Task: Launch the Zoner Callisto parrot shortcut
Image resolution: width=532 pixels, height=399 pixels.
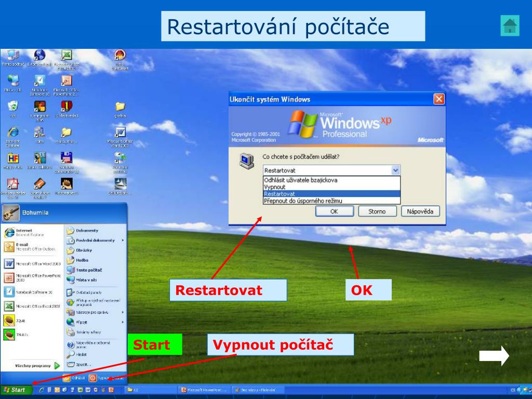Action: (39, 161)
